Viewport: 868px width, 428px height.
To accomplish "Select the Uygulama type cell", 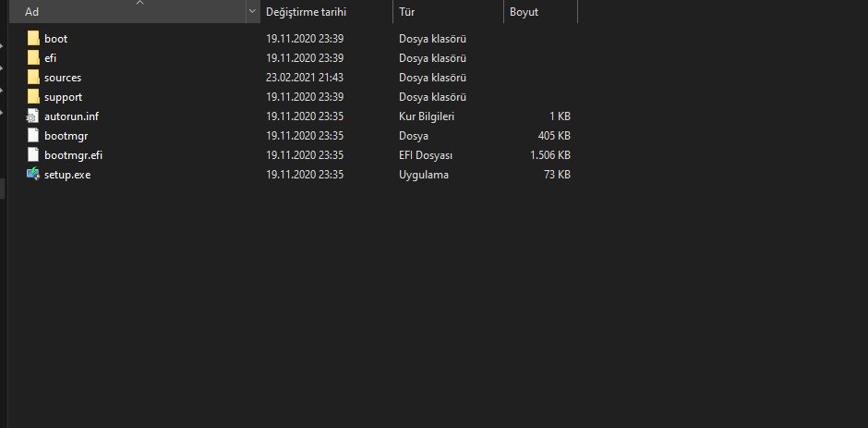I will click(x=424, y=175).
